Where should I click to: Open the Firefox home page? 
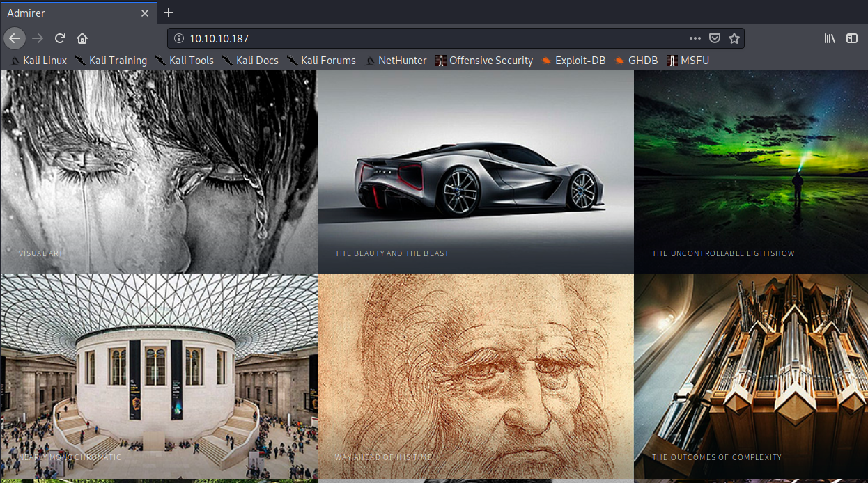coord(82,38)
